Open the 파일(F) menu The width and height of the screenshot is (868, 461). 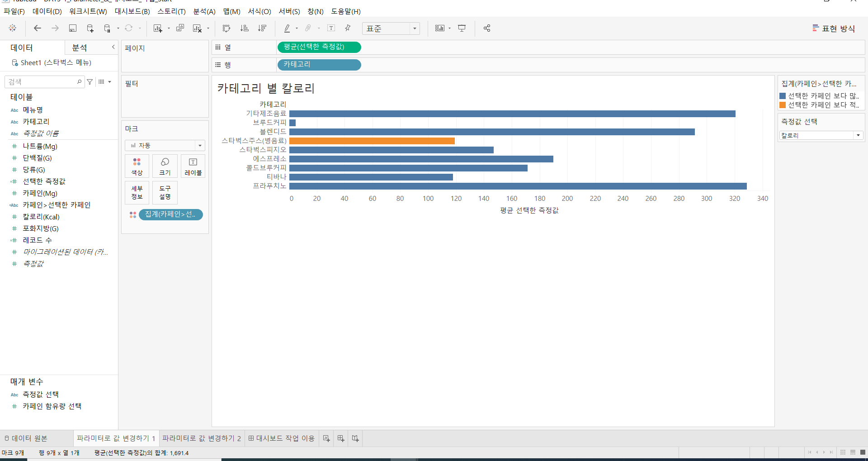pyautogui.click(x=14, y=11)
